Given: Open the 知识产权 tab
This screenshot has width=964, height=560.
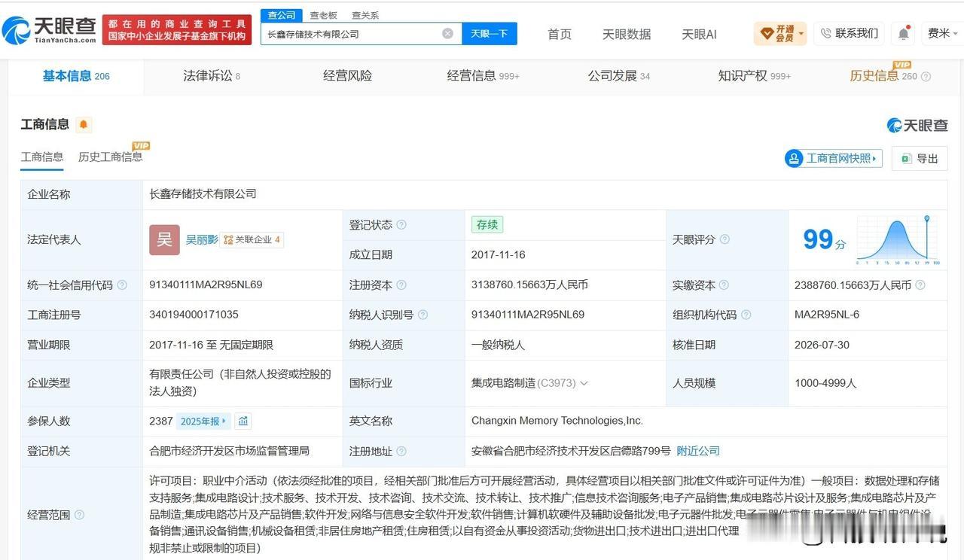Looking at the screenshot, I should [x=754, y=76].
